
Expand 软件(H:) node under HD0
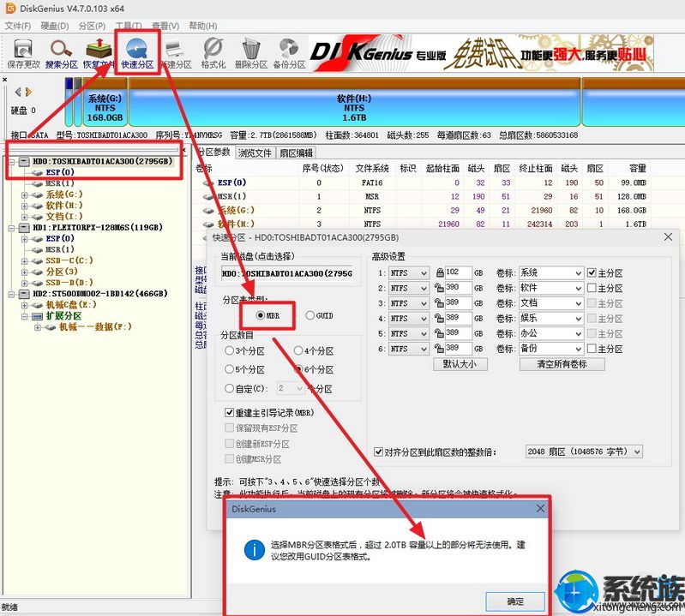click(x=25, y=206)
